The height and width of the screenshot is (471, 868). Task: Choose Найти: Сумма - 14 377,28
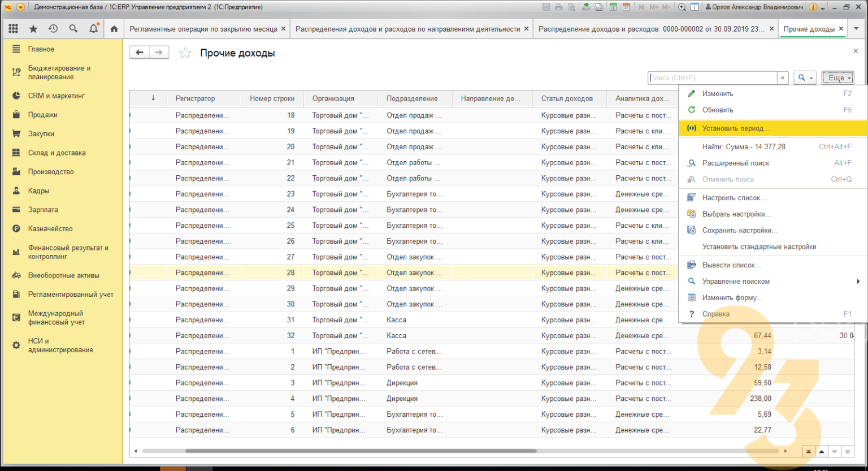[x=772, y=147]
